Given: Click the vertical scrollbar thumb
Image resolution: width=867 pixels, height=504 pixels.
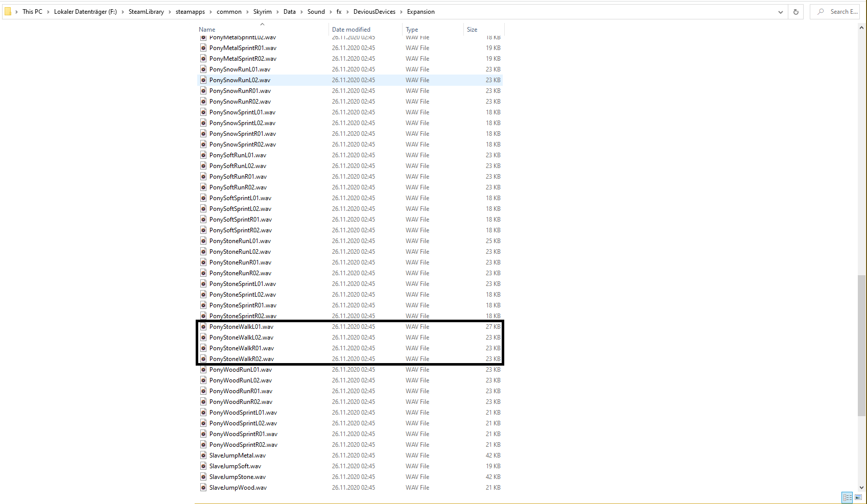Looking at the screenshot, I should click(862, 346).
